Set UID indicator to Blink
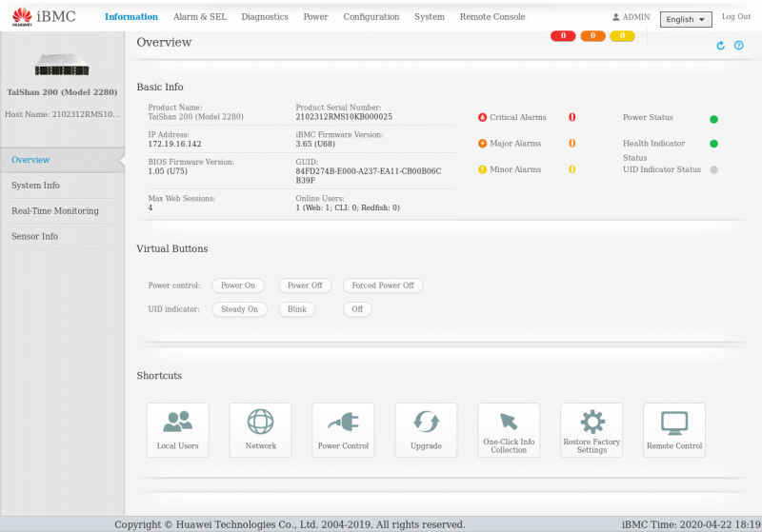This screenshot has height=532, width=762. point(297,309)
